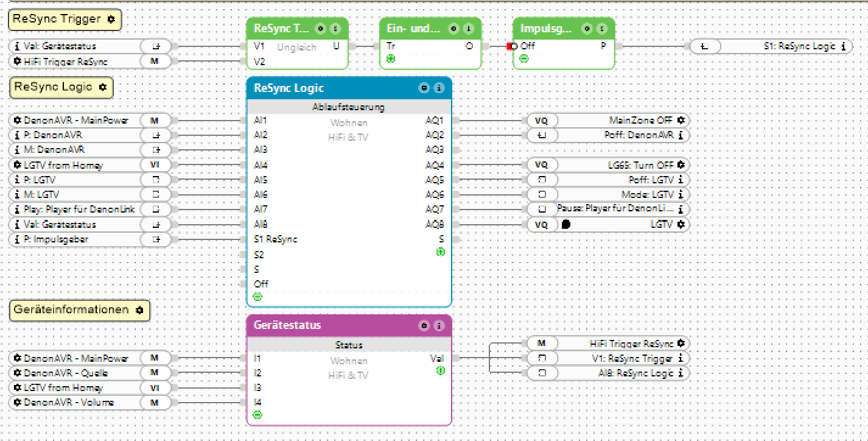This screenshot has height=441, width=868.
Task: Collapse inputs with green minus on Gerätestatus
Action: (257, 415)
